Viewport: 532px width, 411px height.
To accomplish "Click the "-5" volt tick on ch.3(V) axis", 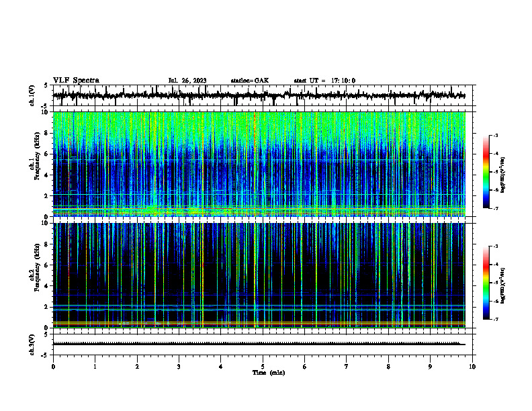I will pos(46,355).
